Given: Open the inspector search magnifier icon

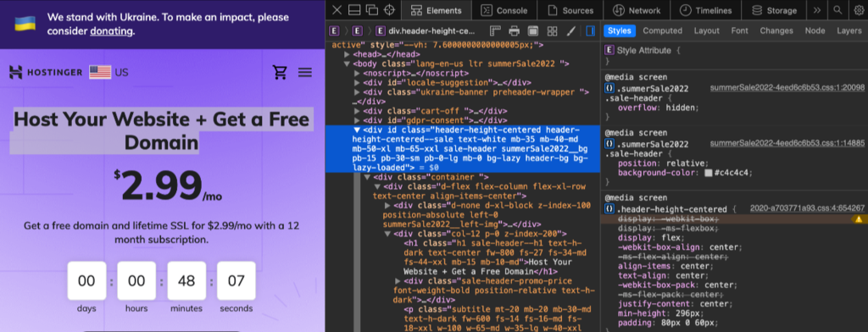Looking at the screenshot, I should (838, 10).
